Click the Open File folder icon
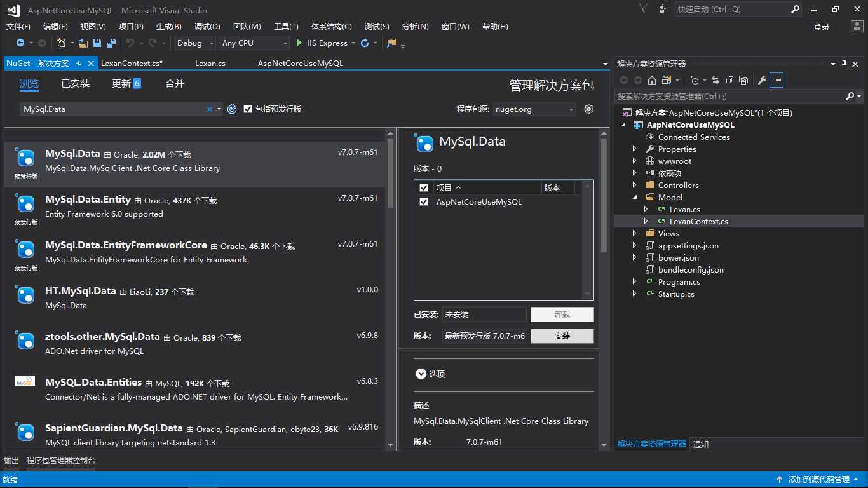 [x=83, y=43]
